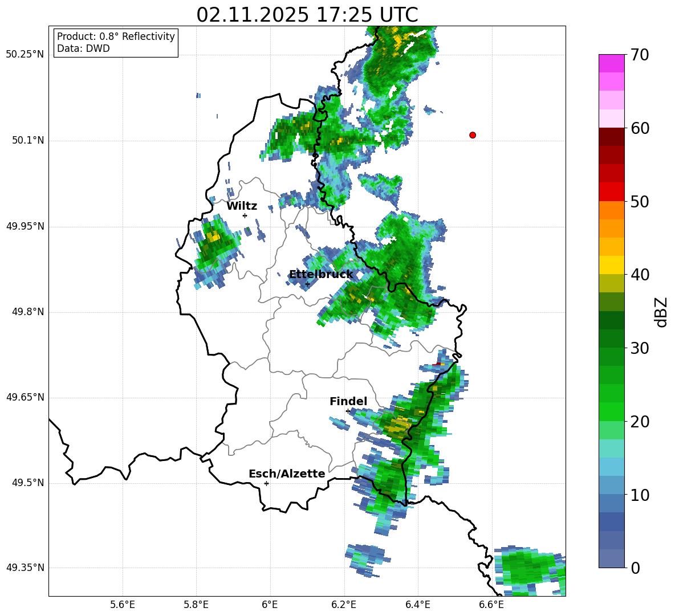This screenshot has width=675, height=616.
Task: Click the yellow colorbar segment at 40
Action: (x=611, y=265)
